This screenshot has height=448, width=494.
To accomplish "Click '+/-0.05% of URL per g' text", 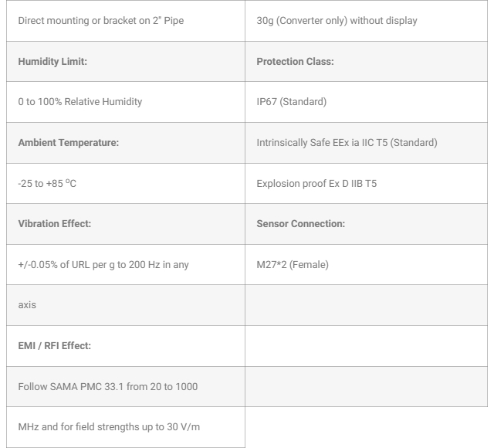I will 103,265.
